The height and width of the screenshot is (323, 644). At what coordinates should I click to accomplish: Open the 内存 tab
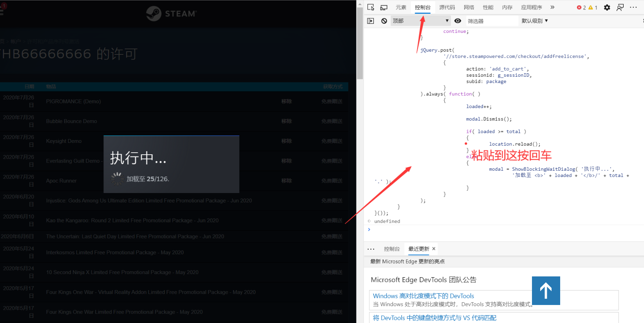click(507, 7)
